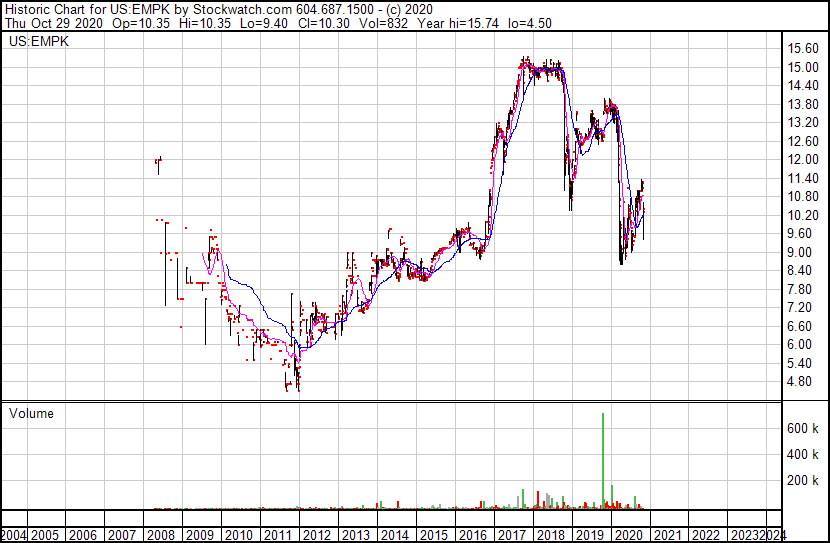Image resolution: width=830 pixels, height=543 pixels.
Task: Click the 9.00 price axis label
Action: click(804, 252)
